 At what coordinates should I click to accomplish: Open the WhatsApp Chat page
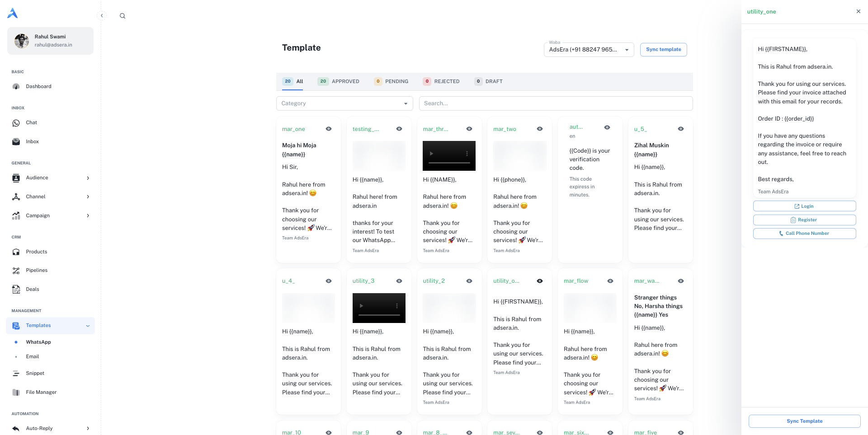click(31, 122)
